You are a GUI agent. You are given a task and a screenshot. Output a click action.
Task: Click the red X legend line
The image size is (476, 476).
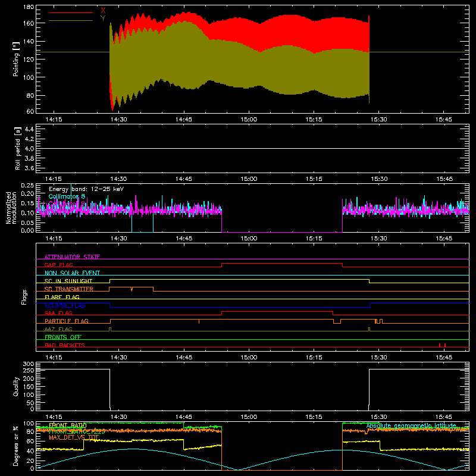pyautogui.click(x=71, y=12)
